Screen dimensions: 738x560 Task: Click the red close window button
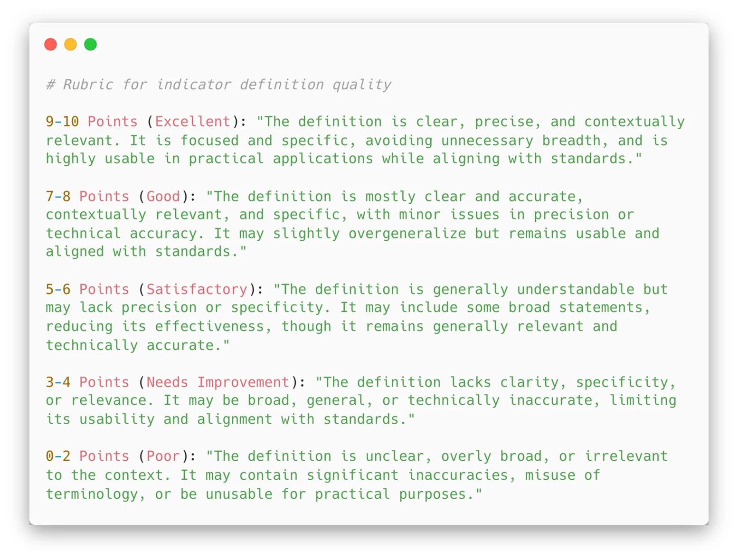click(x=50, y=45)
